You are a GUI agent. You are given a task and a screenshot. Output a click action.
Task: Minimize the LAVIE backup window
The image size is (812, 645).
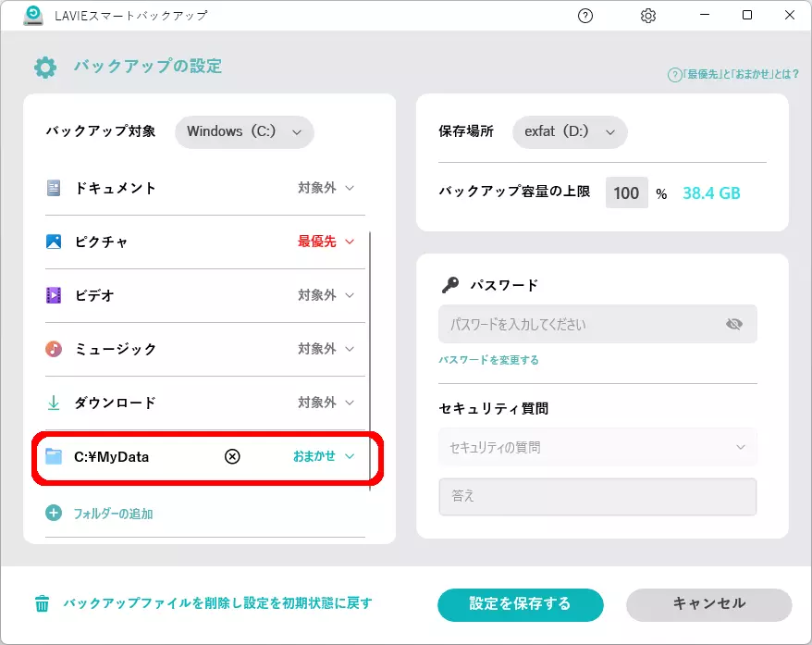[705, 15]
